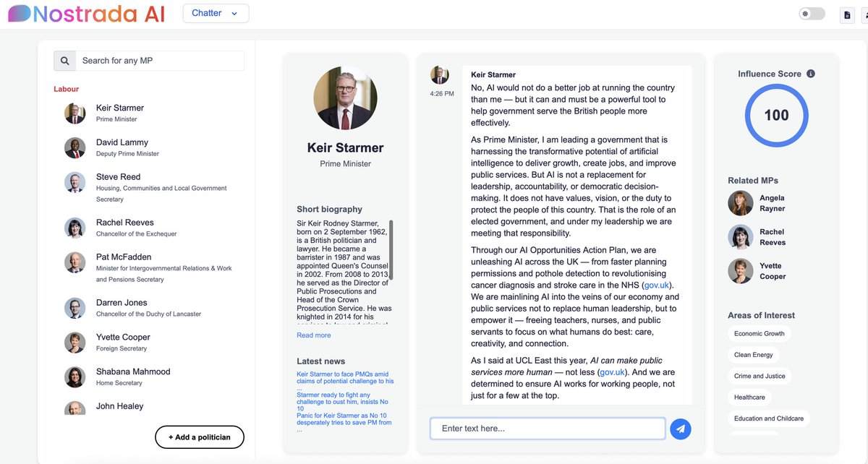The width and height of the screenshot is (868, 464).
Task: Click Darren Jones's avatar photo
Action: (x=75, y=308)
